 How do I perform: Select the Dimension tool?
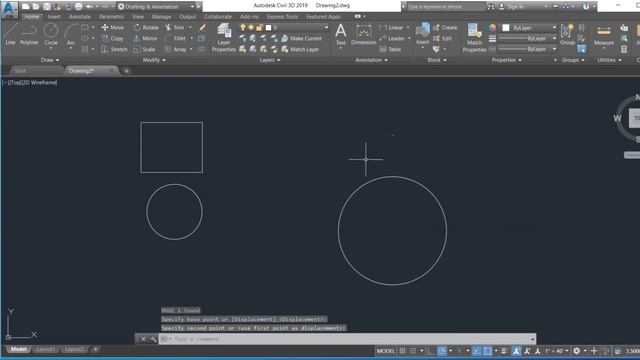point(363,34)
